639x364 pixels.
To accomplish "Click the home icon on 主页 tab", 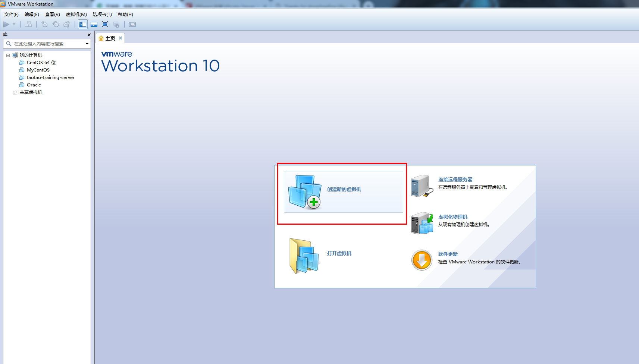I will point(101,38).
